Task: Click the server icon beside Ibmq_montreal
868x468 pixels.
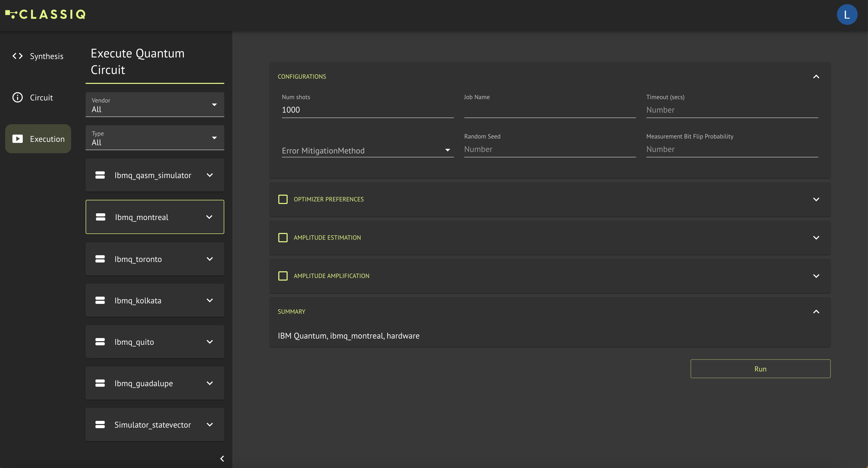Action: [x=100, y=217]
